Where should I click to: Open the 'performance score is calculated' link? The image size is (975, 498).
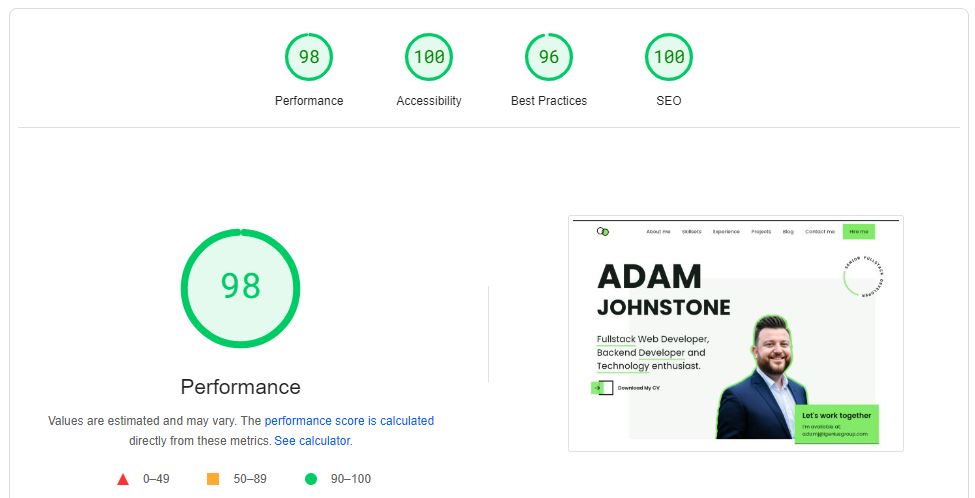coord(349,421)
